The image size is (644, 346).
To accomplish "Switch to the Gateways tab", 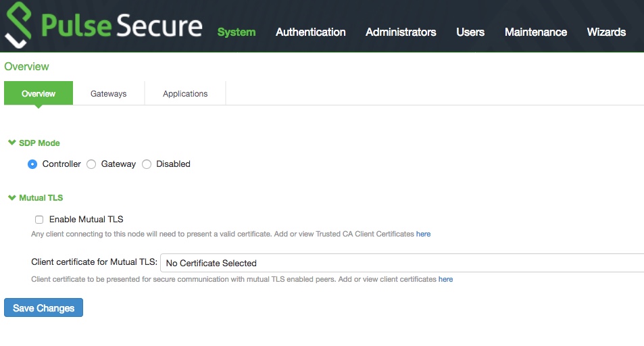I will tap(108, 94).
